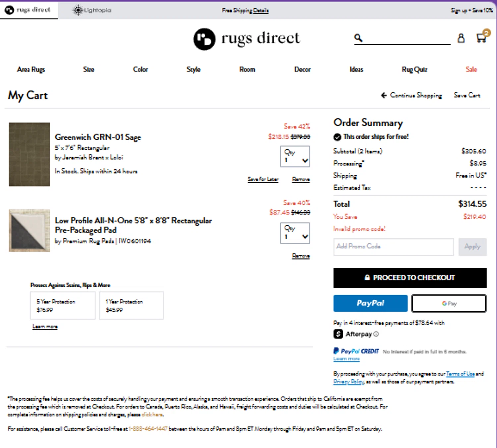The height and width of the screenshot is (448, 497).
Task: Click the search magnifier icon
Action: tap(358, 38)
